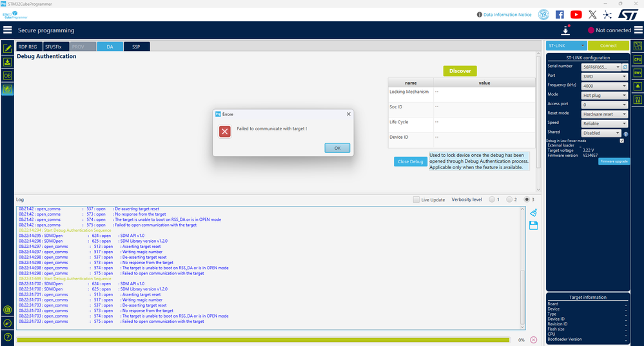
Task: Switch to the DA tab
Action: tap(110, 46)
